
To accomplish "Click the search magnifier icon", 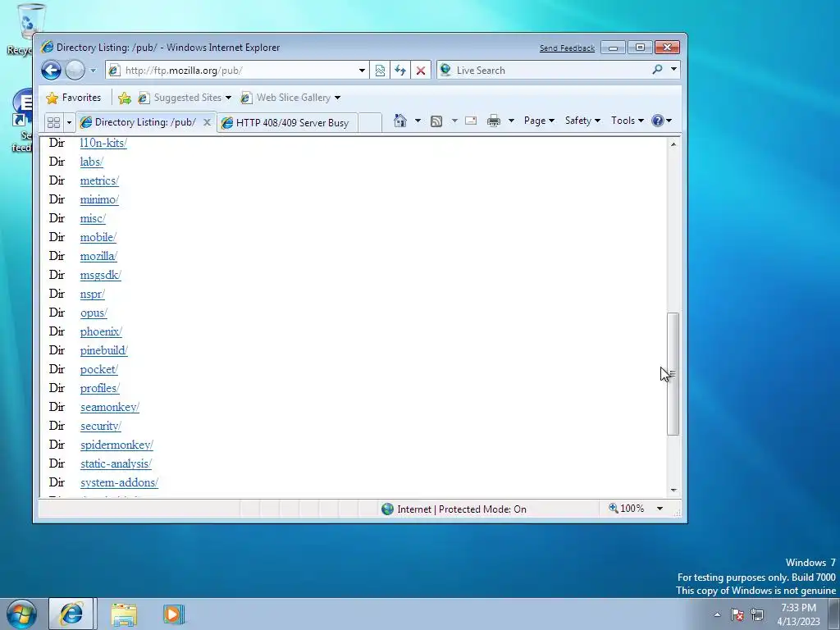I will [x=657, y=70].
